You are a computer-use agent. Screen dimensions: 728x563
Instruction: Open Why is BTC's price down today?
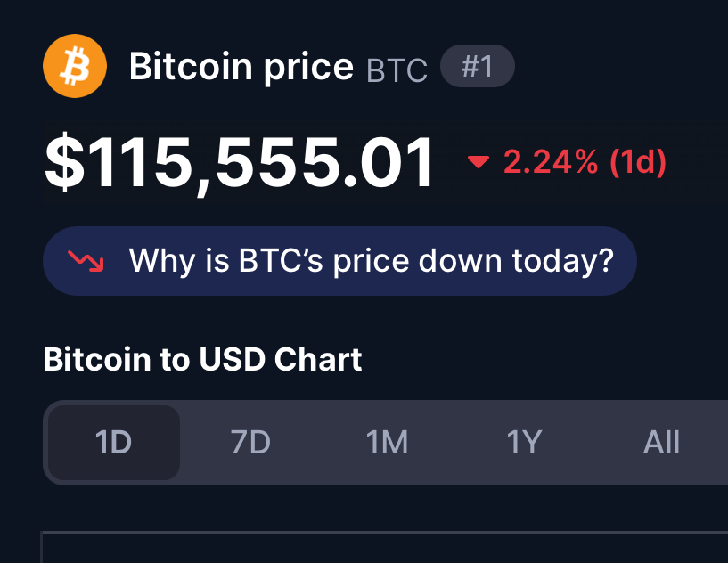pyautogui.click(x=339, y=261)
